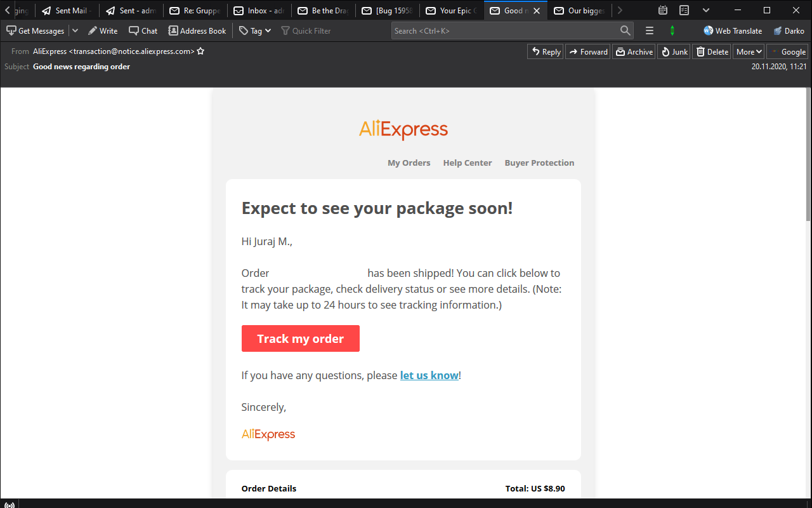Switch to the Inbox tab
Screen dimensions: 812x508
259,11
